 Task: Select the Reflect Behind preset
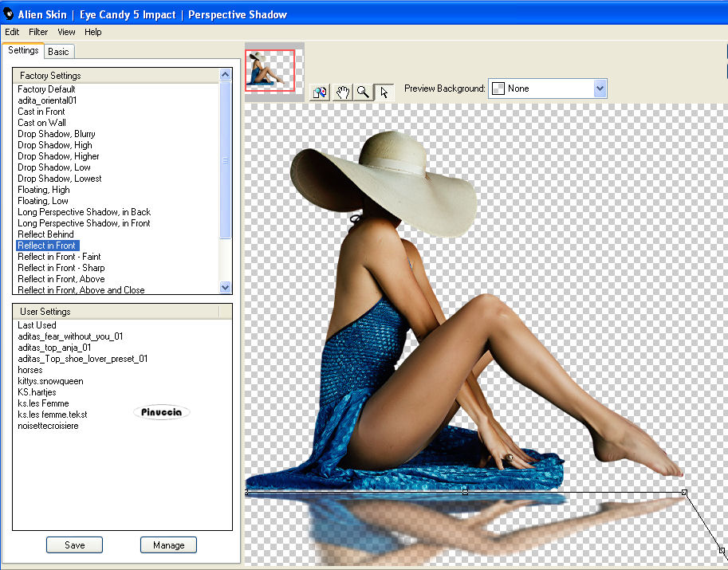tap(45, 234)
